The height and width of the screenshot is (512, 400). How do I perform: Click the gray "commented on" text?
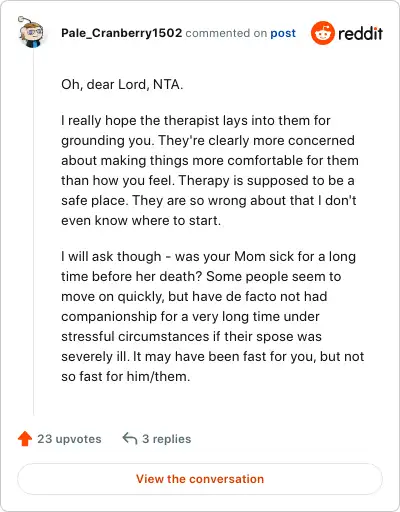tap(226, 33)
